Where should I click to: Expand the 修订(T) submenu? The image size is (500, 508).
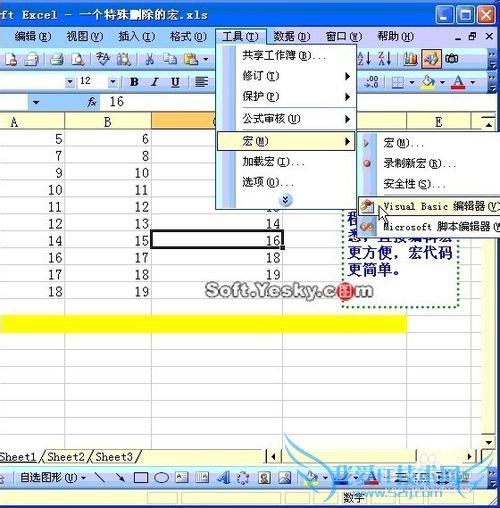286,76
